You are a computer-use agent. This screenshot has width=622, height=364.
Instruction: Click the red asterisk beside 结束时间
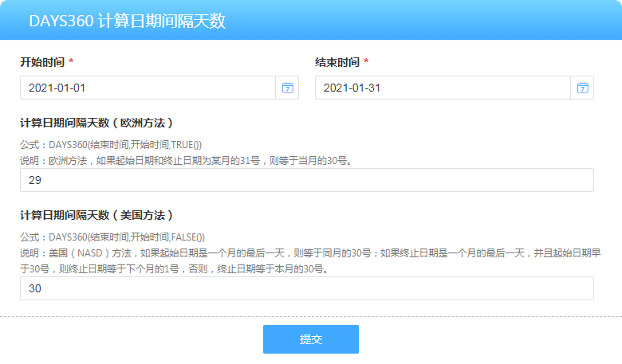tap(366, 62)
